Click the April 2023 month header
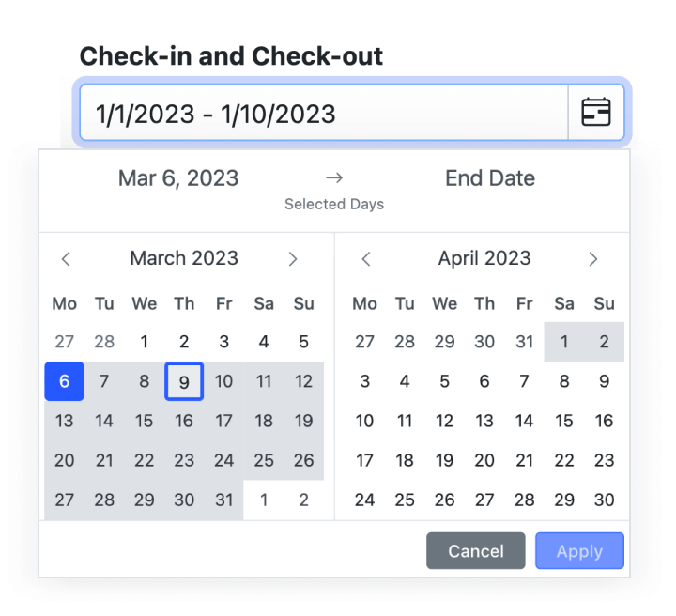 tap(484, 258)
